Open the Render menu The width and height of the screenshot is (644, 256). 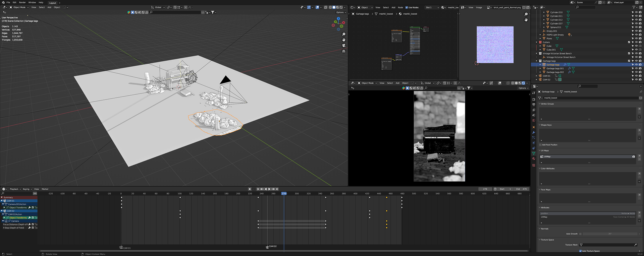[x=22, y=2]
